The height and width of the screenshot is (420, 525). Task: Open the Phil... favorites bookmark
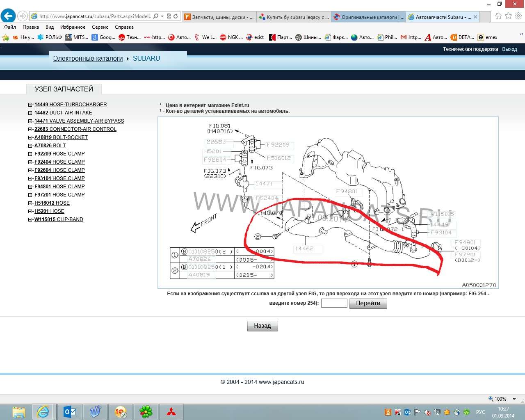pos(387,37)
